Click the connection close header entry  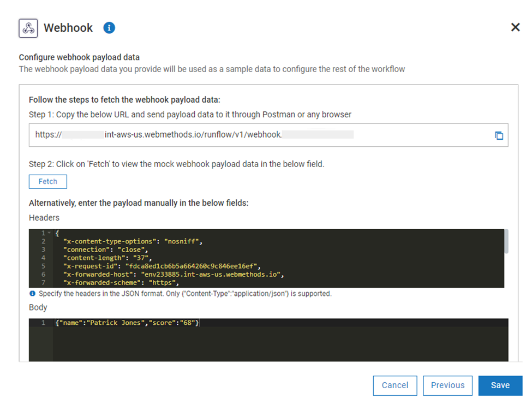coord(98,249)
